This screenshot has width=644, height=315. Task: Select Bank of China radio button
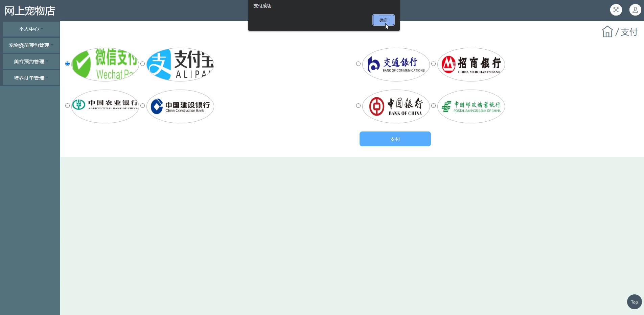point(359,105)
